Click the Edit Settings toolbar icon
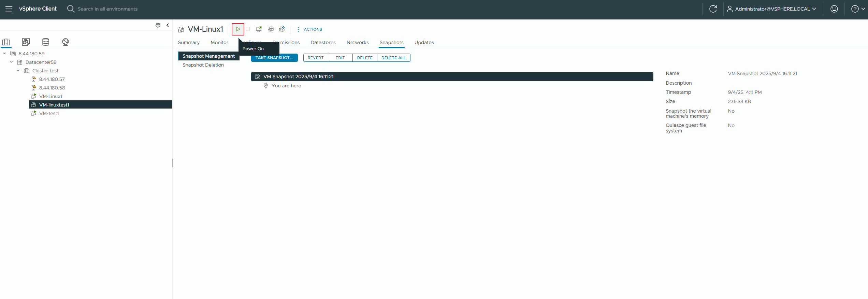The image size is (868, 299). click(271, 29)
